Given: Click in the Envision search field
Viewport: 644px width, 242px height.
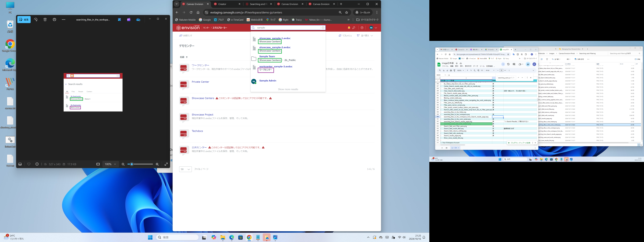Looking at the screenshot, I should 288,28.
